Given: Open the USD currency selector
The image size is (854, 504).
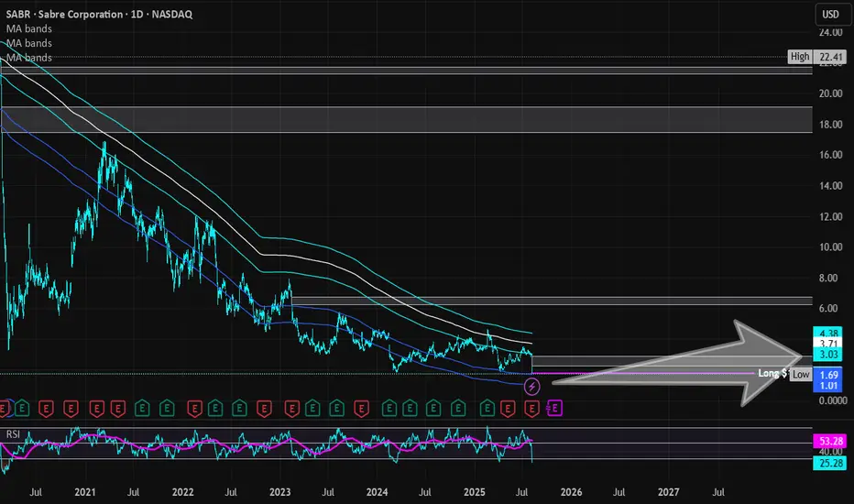Looking at the screenshot, I should (830, 15).
